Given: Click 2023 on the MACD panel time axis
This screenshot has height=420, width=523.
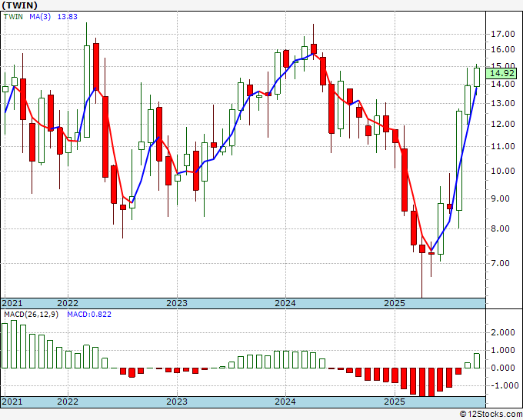Looking at the screenshot, I should click(177, 402).
